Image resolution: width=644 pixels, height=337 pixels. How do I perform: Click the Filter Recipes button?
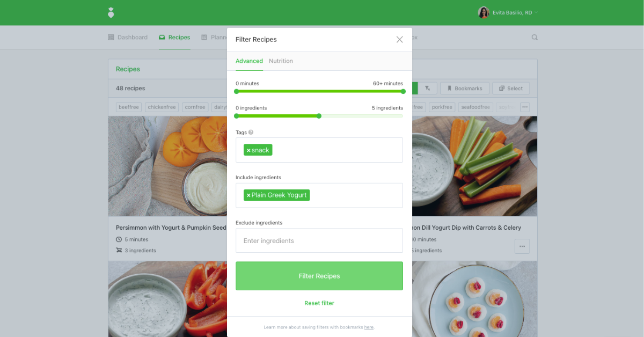[x=319, y=276]
